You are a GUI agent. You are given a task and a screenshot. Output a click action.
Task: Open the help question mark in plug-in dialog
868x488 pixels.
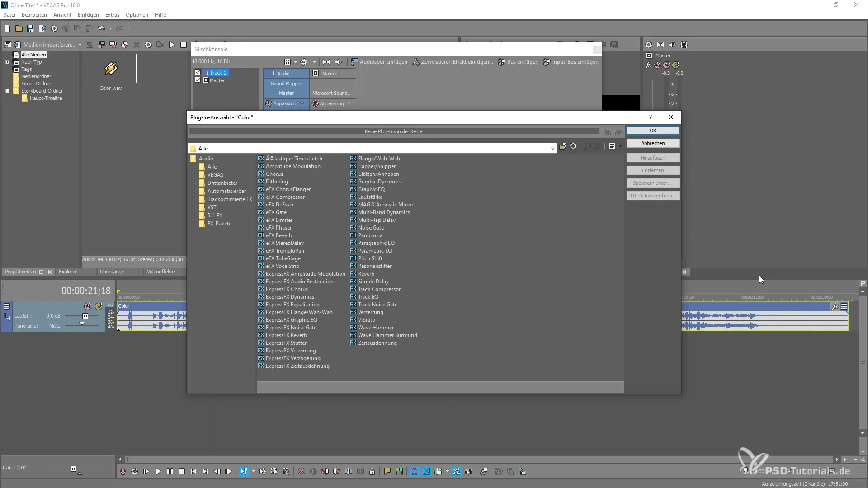[651, 117]
